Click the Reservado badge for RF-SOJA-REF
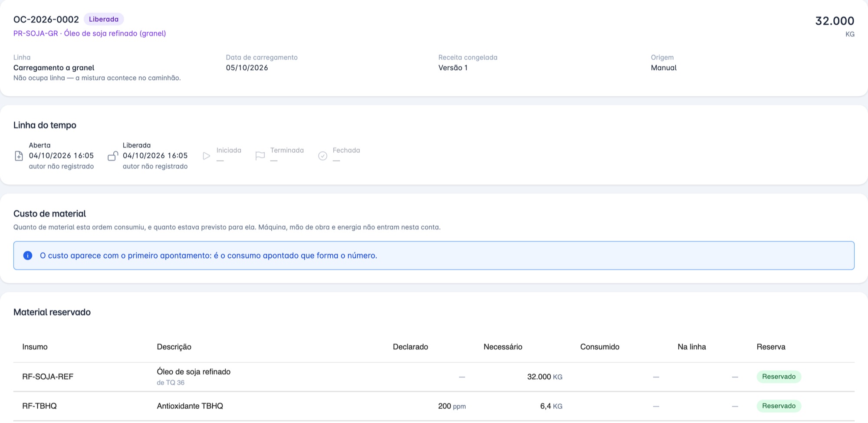The image size is (868, 423). [779, 377]
